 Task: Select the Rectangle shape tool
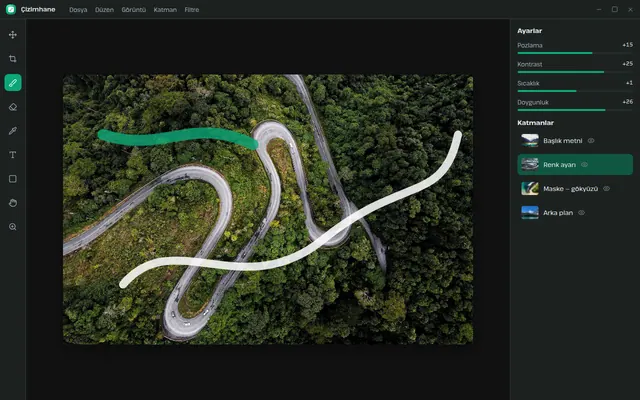pyautogui.click(x=13, y=179)
